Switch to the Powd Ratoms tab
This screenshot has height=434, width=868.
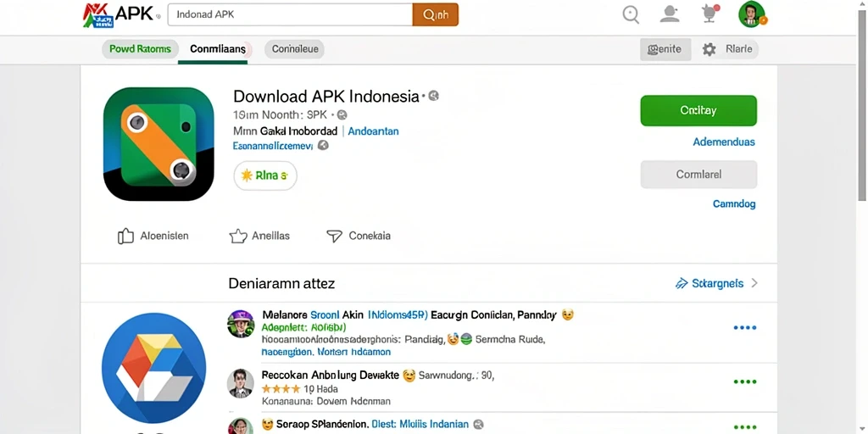[140, 49]
